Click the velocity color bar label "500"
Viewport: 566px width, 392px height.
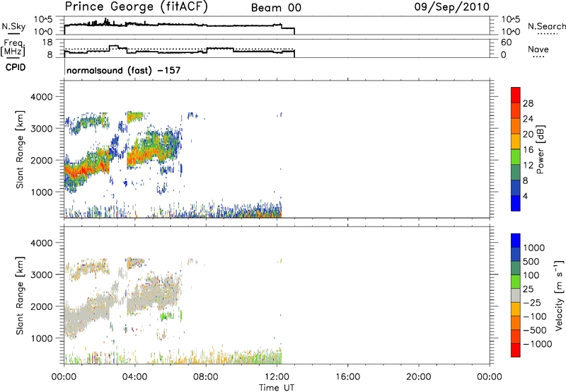coord(531,262)
